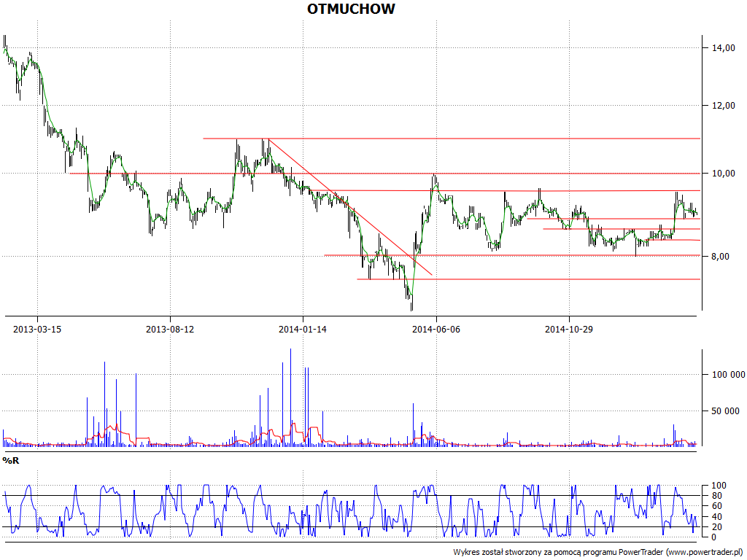
Task: Select the 2014-10-29 date label
Action: click(569, 329)
